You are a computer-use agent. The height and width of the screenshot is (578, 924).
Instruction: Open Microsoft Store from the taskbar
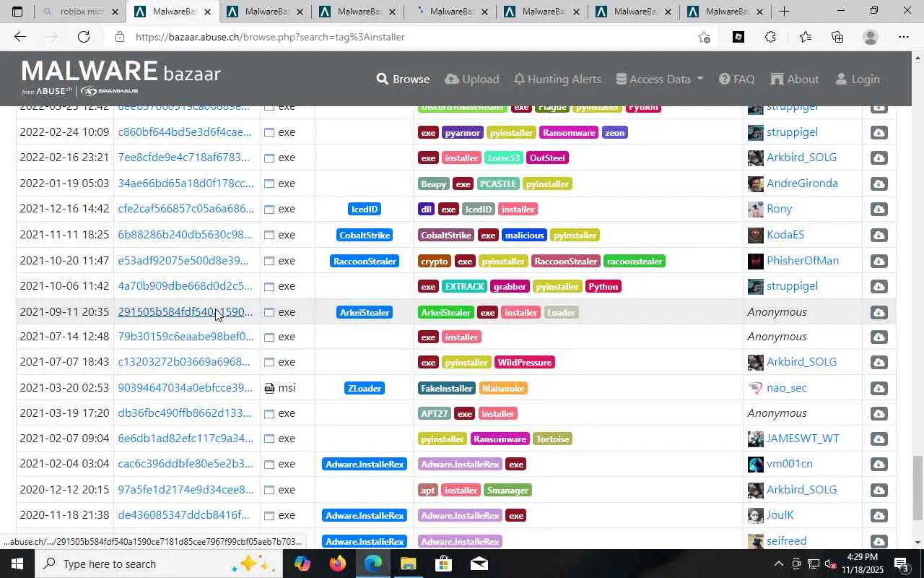pyautogui.click(x=443, y=564)
